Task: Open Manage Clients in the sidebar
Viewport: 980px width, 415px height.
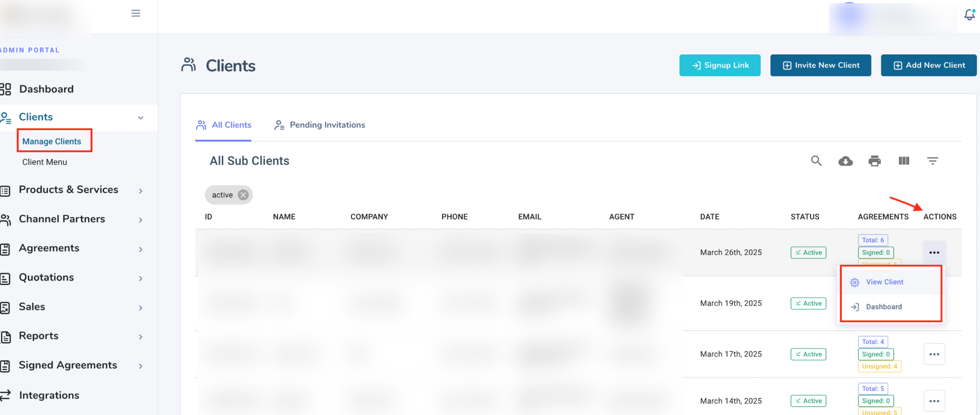Action: pos(52,141)
